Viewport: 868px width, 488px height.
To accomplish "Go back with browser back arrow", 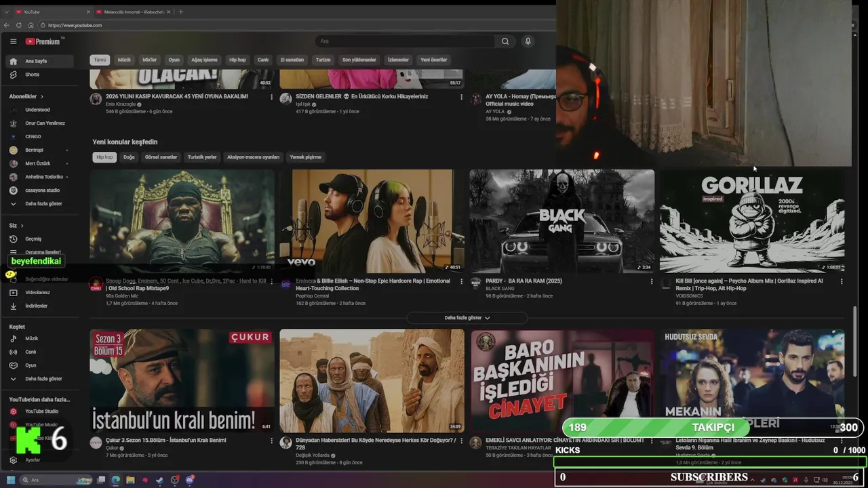I will click(7, 25).
